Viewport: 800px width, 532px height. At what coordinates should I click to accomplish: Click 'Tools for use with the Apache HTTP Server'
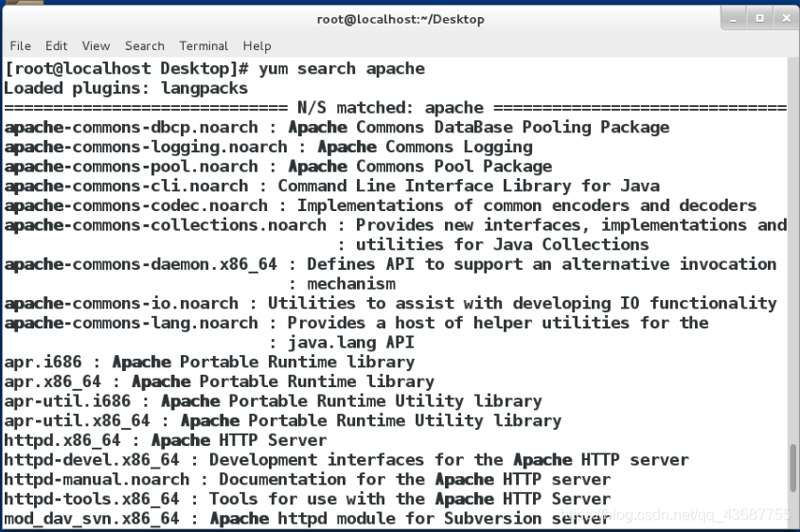410,499
